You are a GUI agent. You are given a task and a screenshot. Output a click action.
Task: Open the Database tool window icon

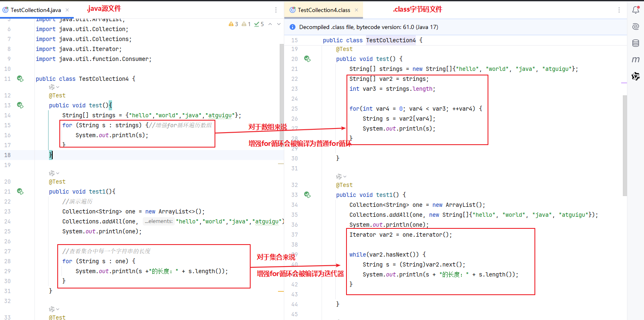tap(635, 43)
